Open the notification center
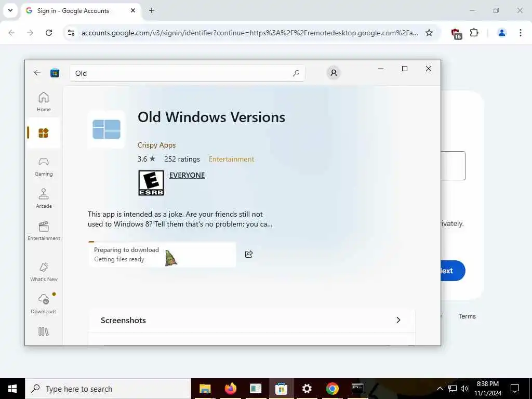The width and height of the screenshot is (532, 399). click(x=515, y=389)
